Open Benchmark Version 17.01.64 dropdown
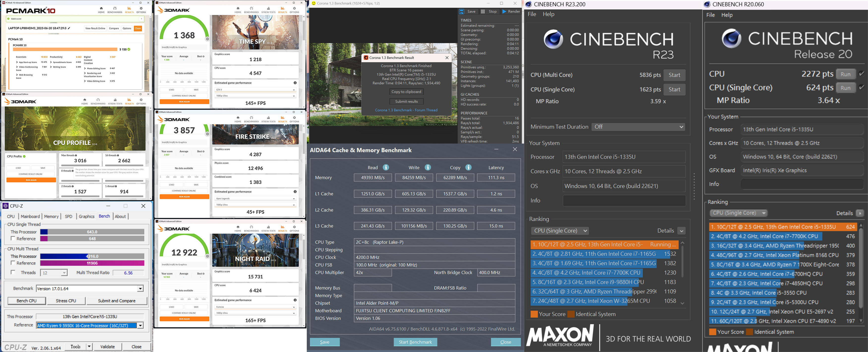 pyautogui.click(x=140, y=289)
